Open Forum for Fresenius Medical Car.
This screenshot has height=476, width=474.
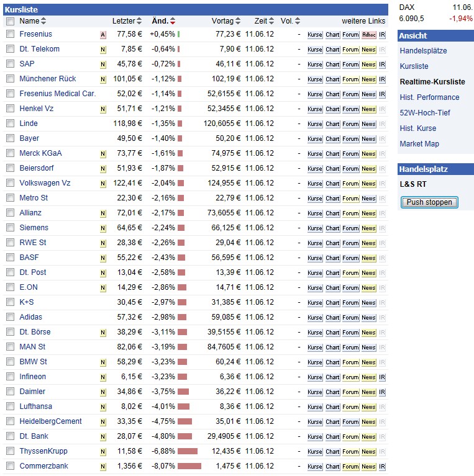350,94
